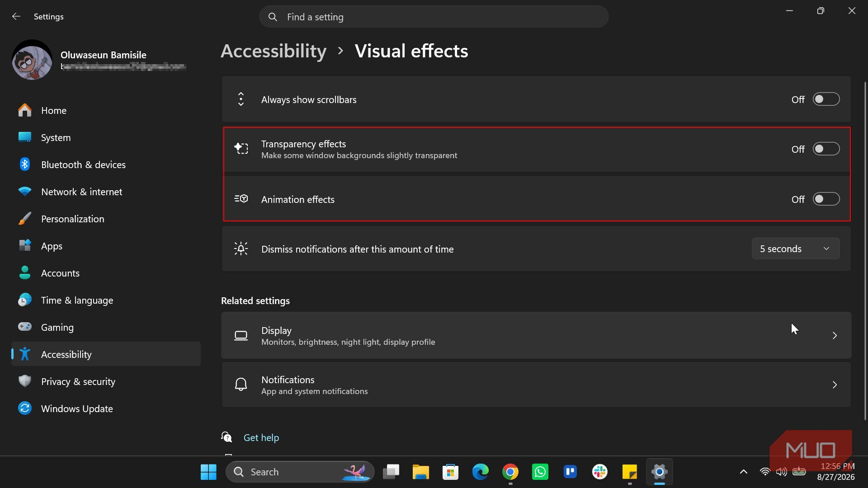The image size is (868, 488).
Task: Go back with the Settings back arrow
Action: pos(16,17)
